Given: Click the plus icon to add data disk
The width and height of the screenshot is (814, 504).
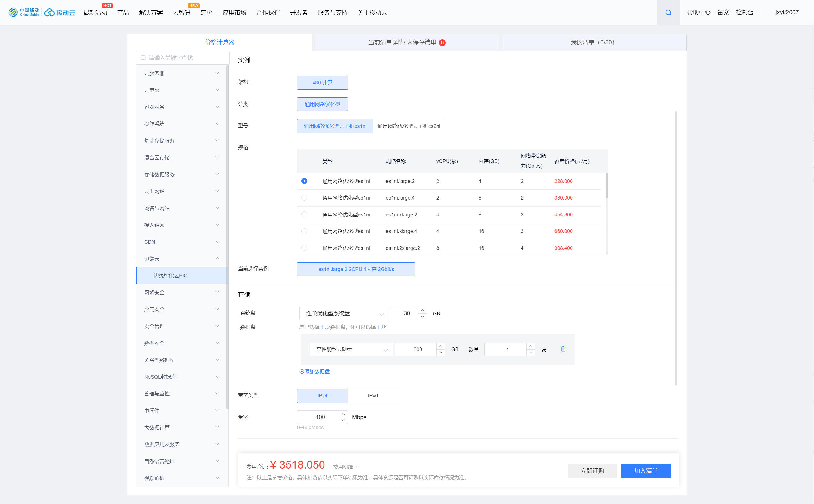Looking at the screenshot, I should (x=302, y=371).
